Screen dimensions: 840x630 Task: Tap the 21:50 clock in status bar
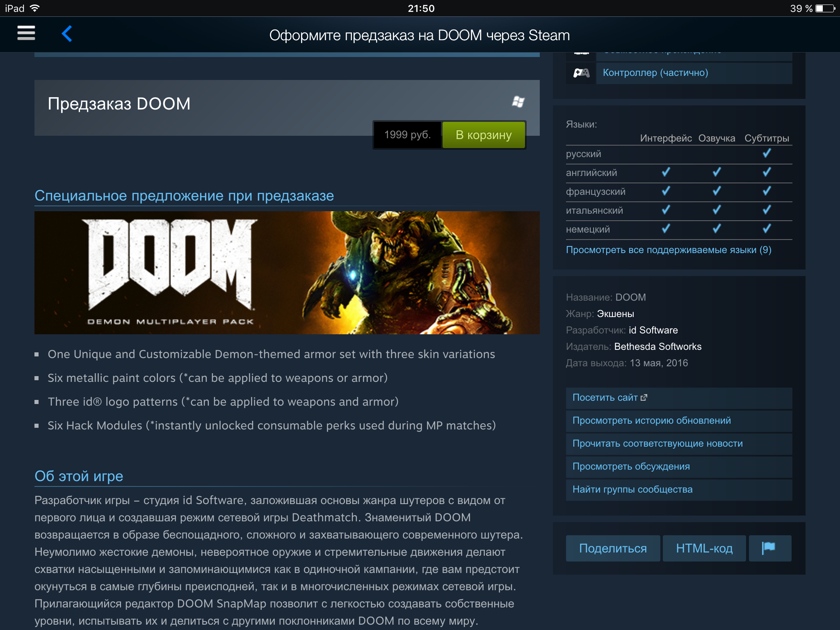[421, 8]
